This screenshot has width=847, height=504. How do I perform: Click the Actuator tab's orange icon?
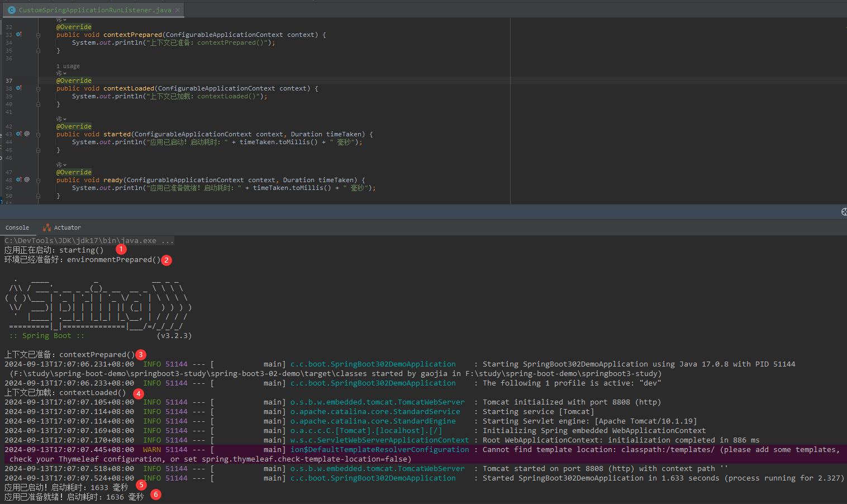coord(47,227)
